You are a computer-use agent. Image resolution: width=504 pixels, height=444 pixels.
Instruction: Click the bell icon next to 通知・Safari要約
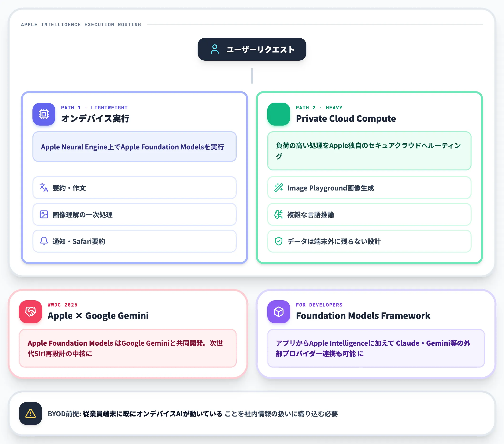click(x=44, y=241)
